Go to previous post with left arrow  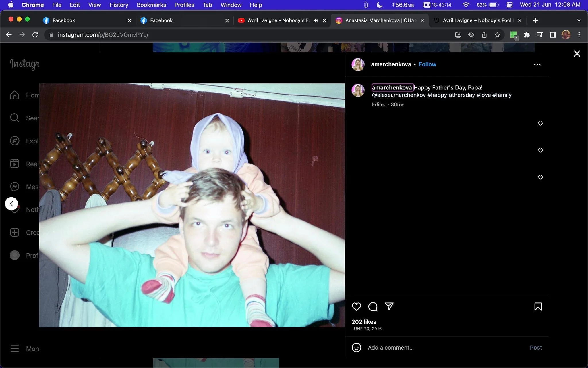tap(11, 204)
